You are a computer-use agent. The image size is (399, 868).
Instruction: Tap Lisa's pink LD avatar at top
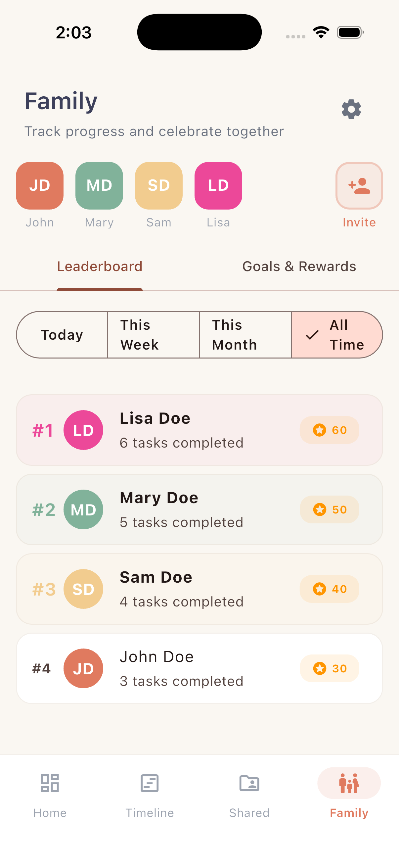218,186
